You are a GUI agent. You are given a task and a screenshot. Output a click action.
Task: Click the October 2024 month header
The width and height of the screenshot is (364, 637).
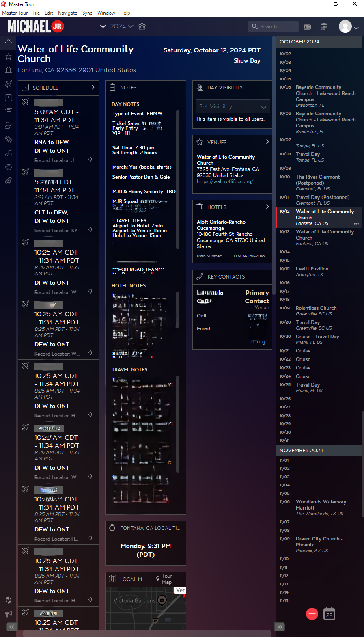(318, 41)
